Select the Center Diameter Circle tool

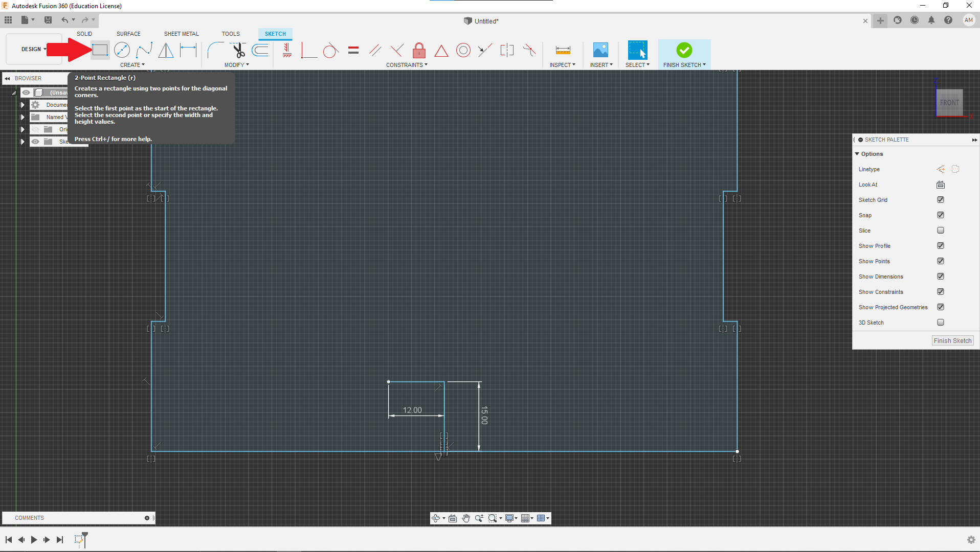pos(122,50)
